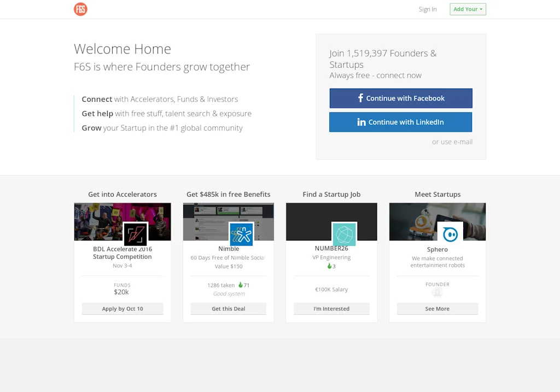Continue with Facebook button
560x392 pixels.
pyautogui.click(x=400, y=98)
